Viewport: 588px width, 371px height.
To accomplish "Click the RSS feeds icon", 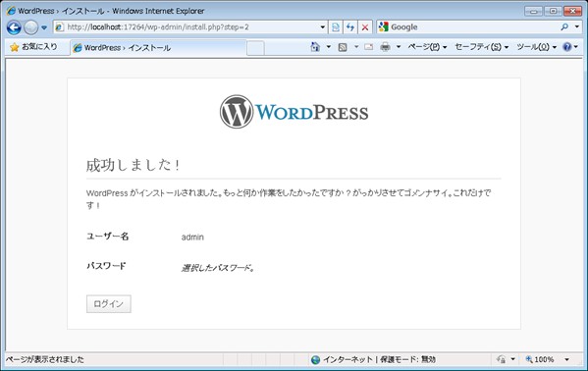I will pos(343,47).
